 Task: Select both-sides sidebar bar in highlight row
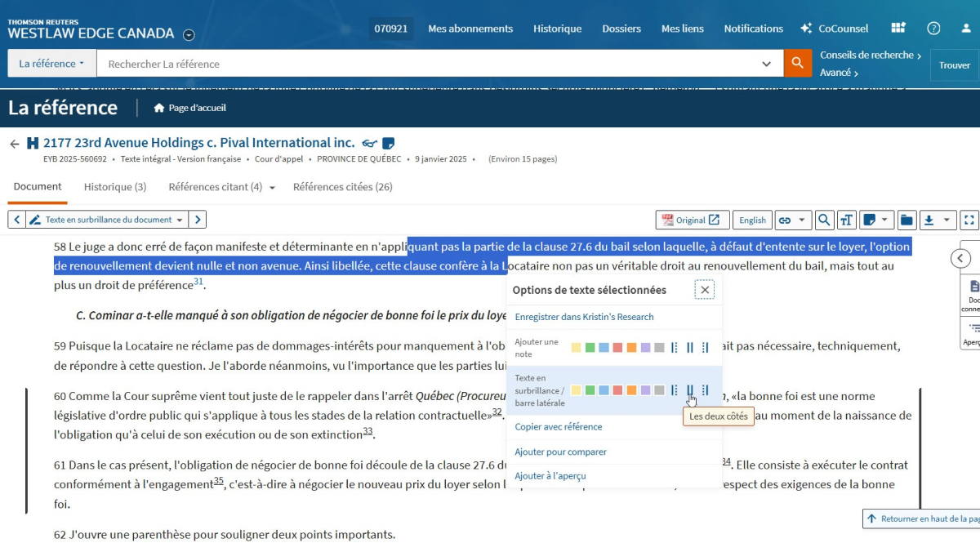[x=690, y=390]
